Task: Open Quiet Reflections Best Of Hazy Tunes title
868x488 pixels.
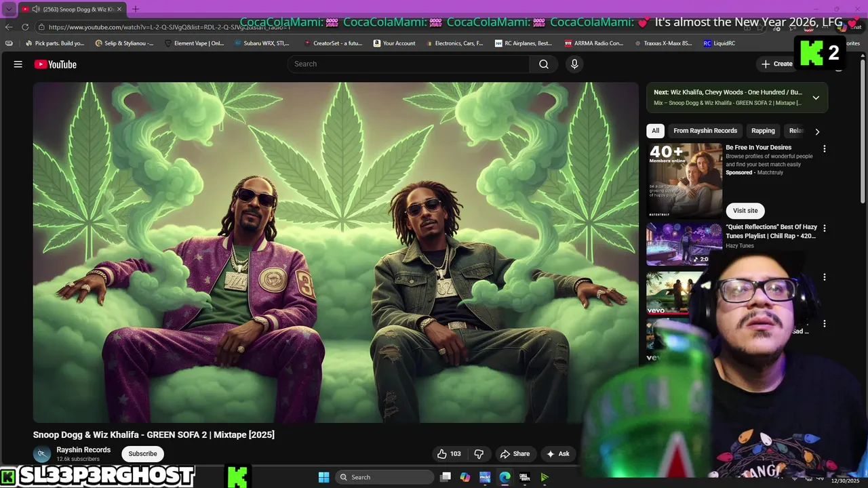Action: point(772,232)
